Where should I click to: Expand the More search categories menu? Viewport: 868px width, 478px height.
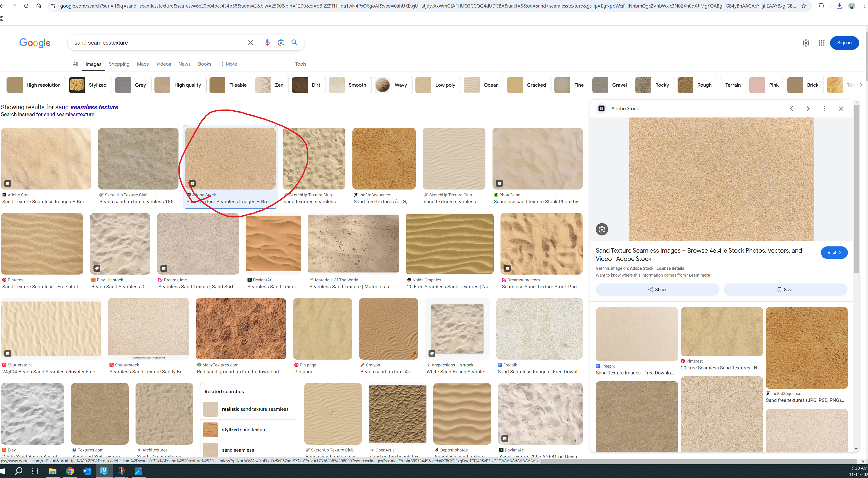[x=229, y=64]
